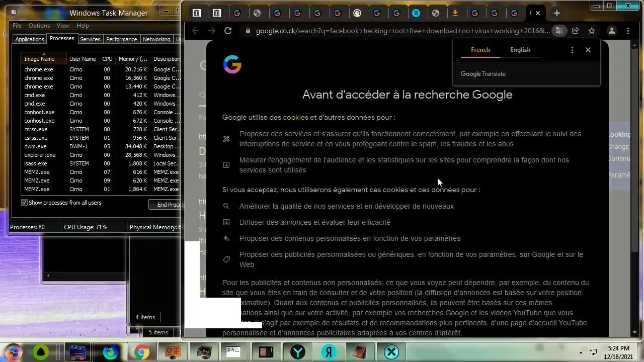Switch to the Yandex browser tab in Chrome

[x=416, y=13]
